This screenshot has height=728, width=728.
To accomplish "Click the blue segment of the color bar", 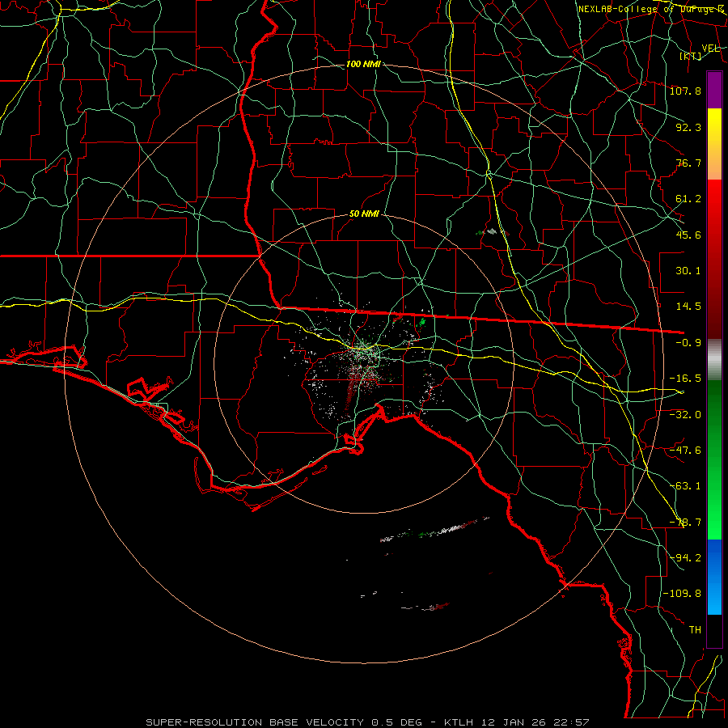I will point(714,577).
